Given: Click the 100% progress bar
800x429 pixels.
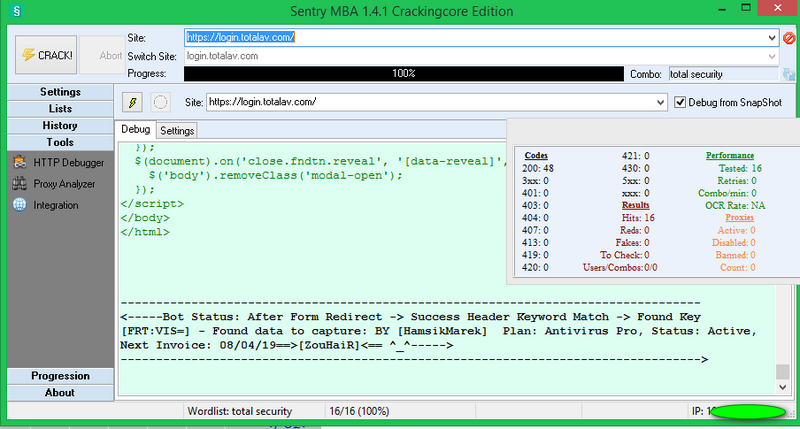Looking at the screenshot, I should pyautogui.click(x=404, y=73).
